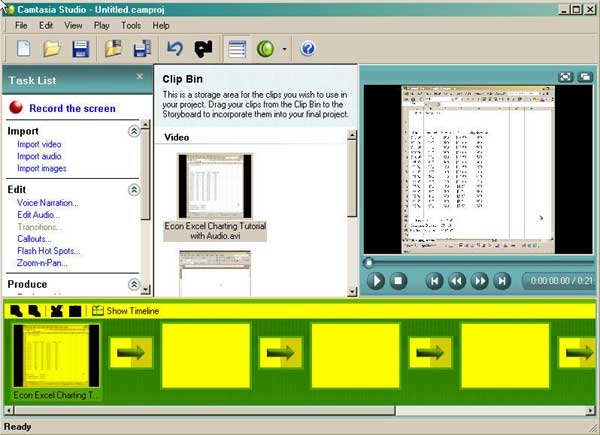The height and width of the screenshot is (435, 600).
Task: Click the "Ready" status bar text
Action: tap(18, 427)
